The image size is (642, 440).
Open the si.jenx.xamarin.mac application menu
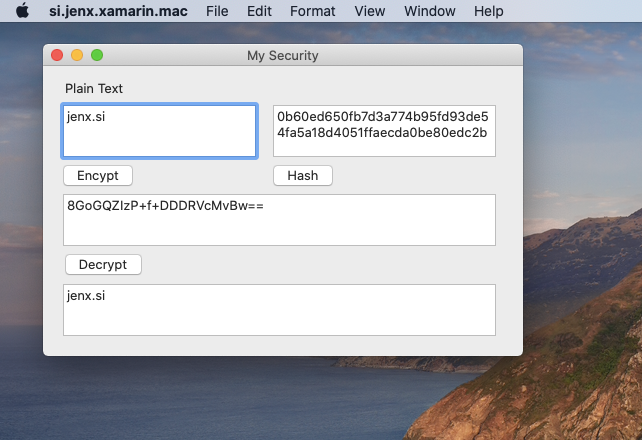118,11
